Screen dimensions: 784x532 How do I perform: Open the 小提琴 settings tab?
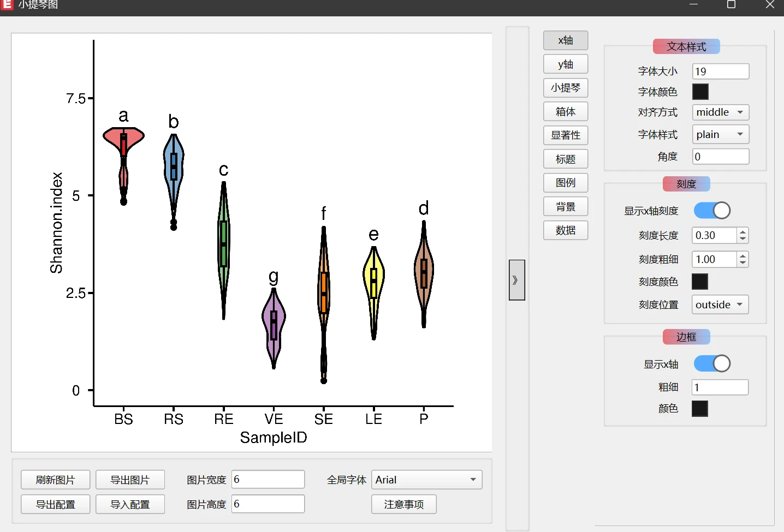(566, 88)
